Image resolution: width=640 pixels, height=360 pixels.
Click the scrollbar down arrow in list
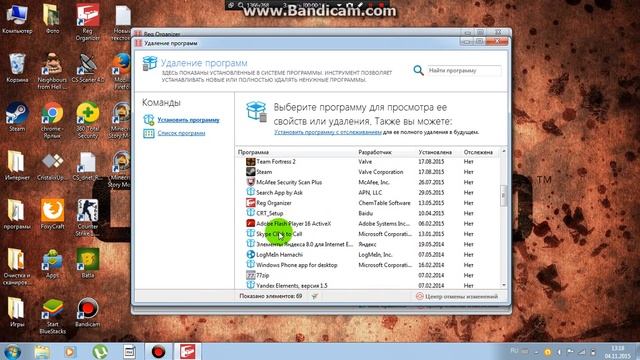pyautogui.click(x=503, y=285)
